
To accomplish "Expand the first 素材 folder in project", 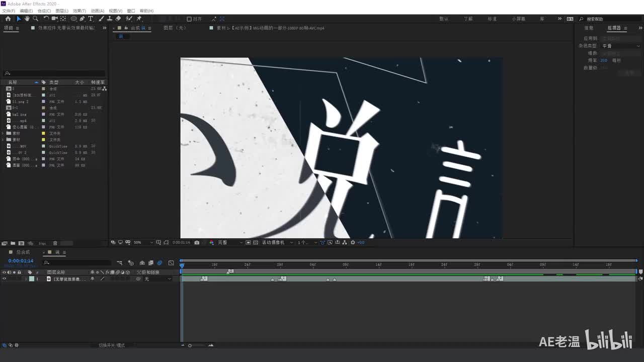I will coord(4,133).
